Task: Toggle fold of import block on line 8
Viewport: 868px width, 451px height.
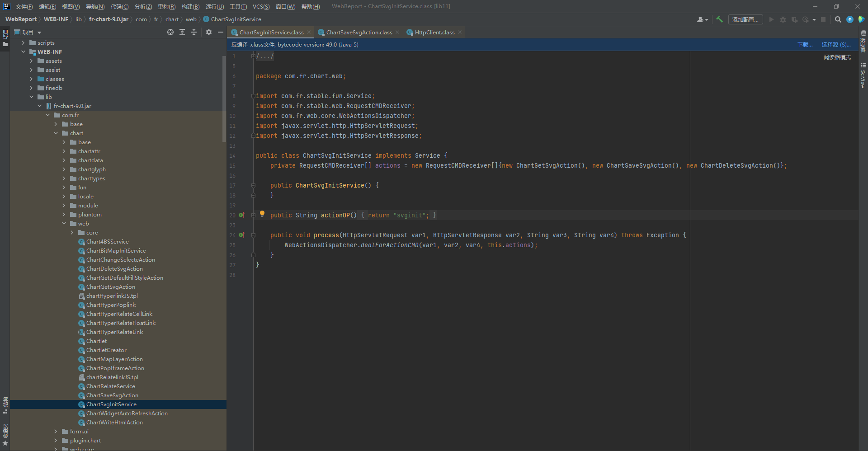Action: point(253,96)
